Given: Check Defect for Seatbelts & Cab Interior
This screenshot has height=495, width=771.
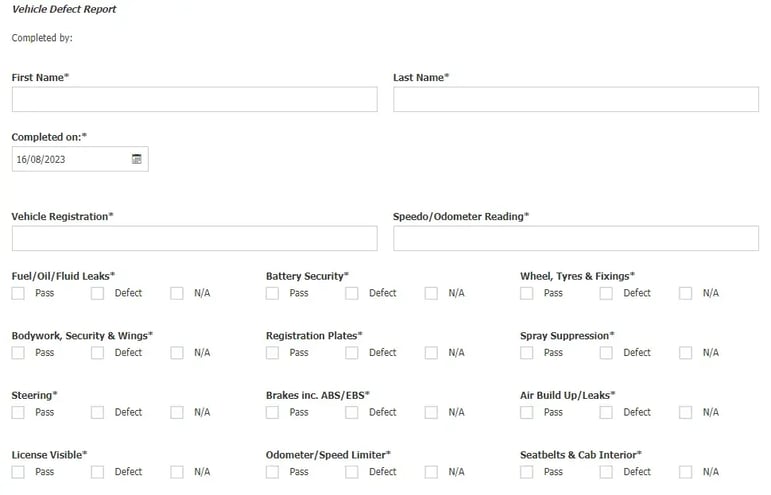Looking at the screenshot, I should [x=606, y=472].
